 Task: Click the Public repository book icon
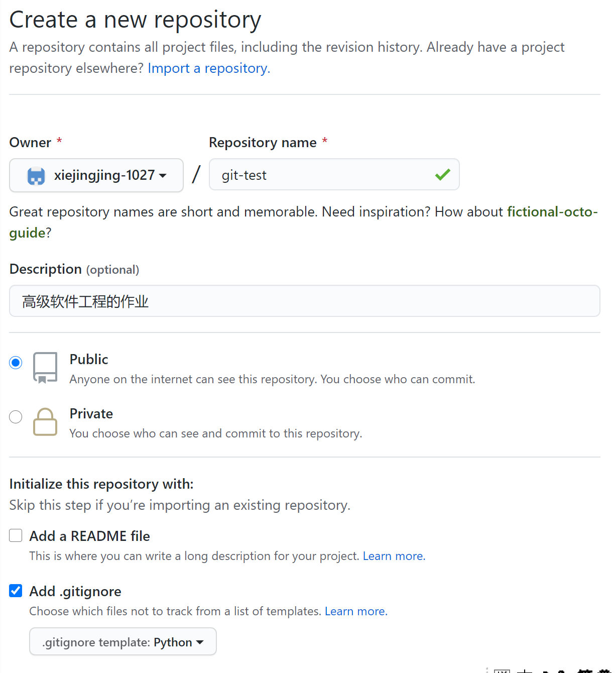tap(45, 368)
